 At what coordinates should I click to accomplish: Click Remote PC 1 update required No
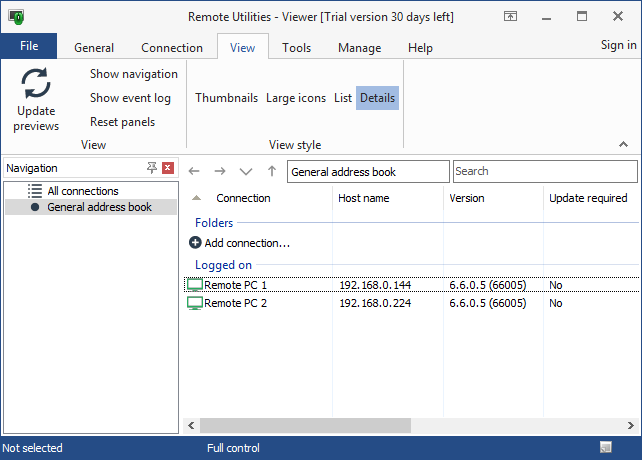click(x=556, y=285)
